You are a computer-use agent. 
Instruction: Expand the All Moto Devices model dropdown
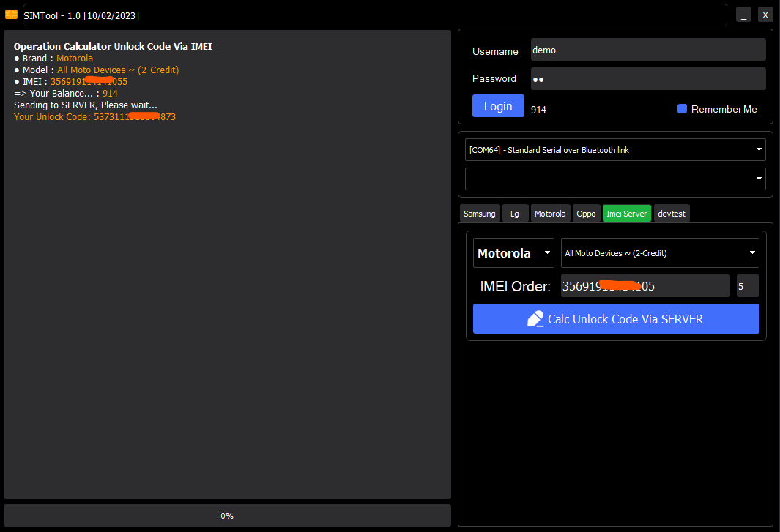click(x=752, y=253)
